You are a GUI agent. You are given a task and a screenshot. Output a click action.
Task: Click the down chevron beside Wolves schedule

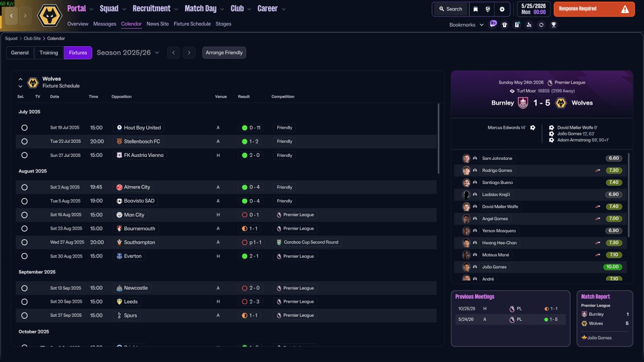tap(21, 86)
